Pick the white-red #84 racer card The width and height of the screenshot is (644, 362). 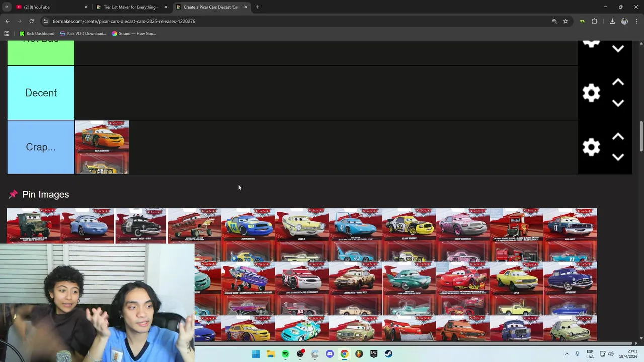(x=302, y=289)
